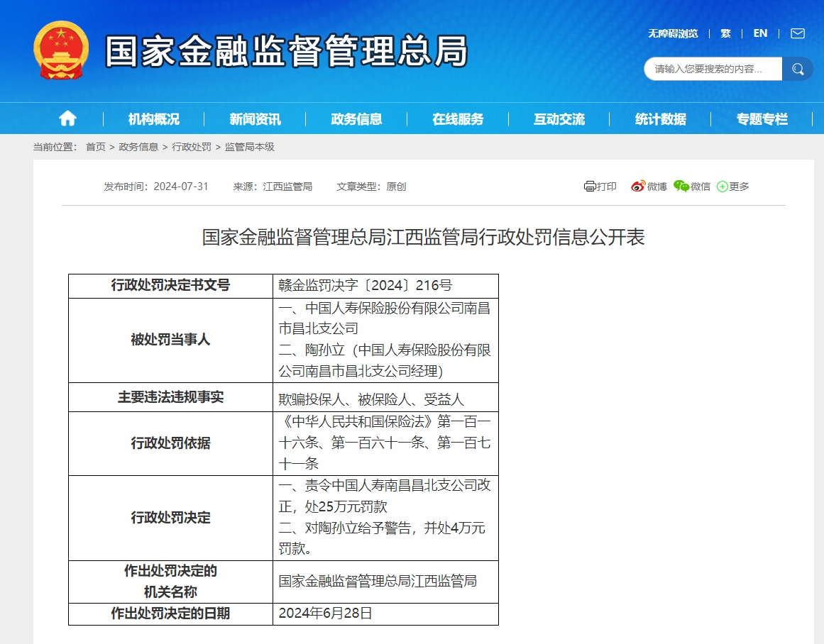The height and width of the screenshot is (644, 824).
Task: Open the 互动交流 menu
Action: click(559, 119)
